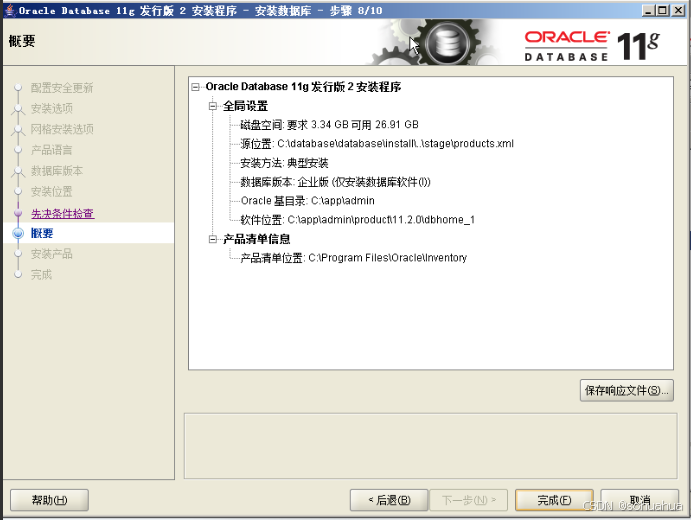Viewport: 691px width, 520px height.
Task: Click the 完成 sidebar step label
Action: pyautogui.click(x=41, y=275)
